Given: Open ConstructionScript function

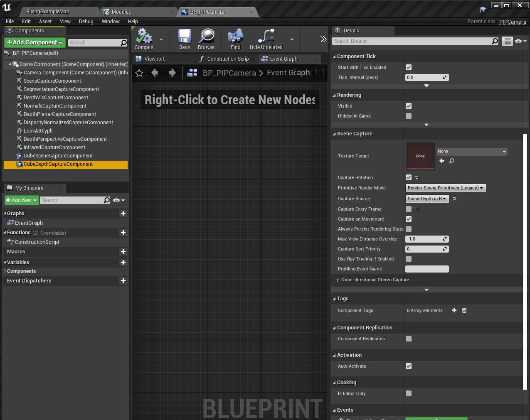Looking at the screenshot, I should click(x=37, y=242).
